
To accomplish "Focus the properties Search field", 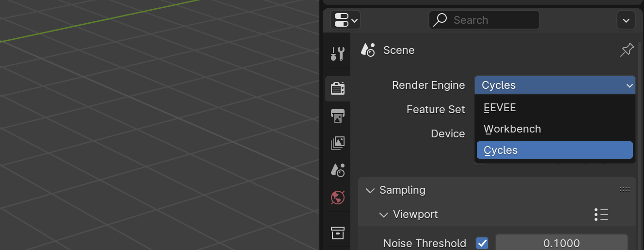I will coord(484,20).
